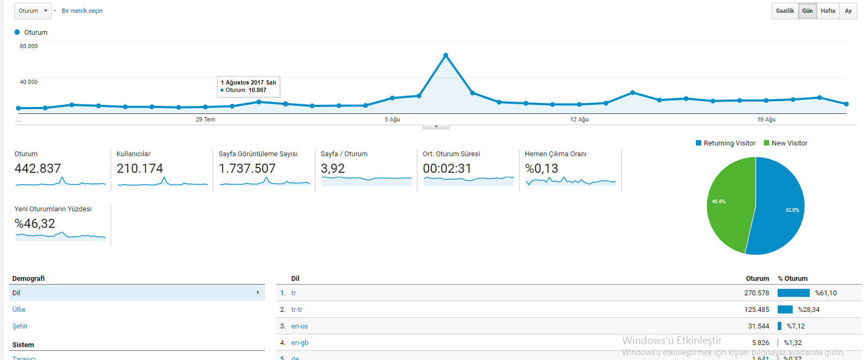The height and width of the screenshot is (360, 868).
Task: Click the Oturum sparkline under 442.837
Action: coord(60,181)
